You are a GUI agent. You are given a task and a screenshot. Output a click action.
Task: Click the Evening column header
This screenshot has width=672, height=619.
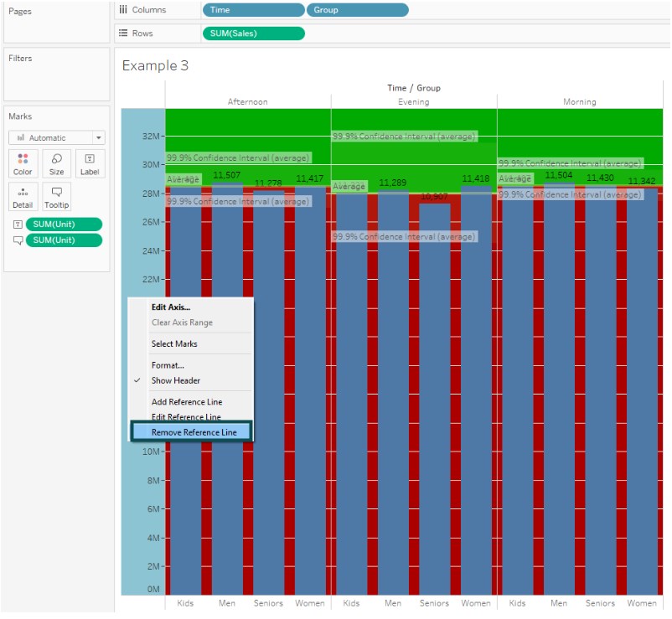click(x=414, y=102)
